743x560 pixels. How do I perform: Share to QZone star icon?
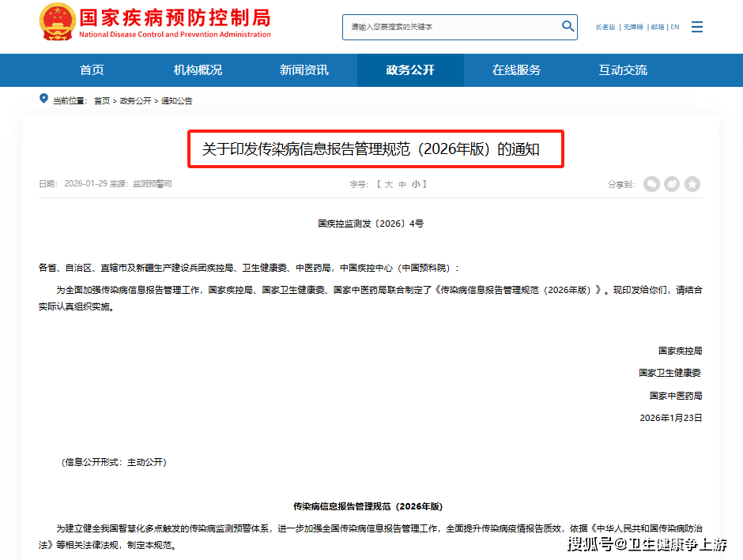[x=692, y=184]
